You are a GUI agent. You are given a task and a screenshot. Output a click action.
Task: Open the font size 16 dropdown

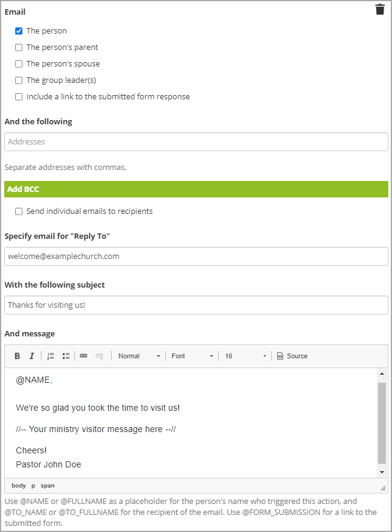coord(245,356)
